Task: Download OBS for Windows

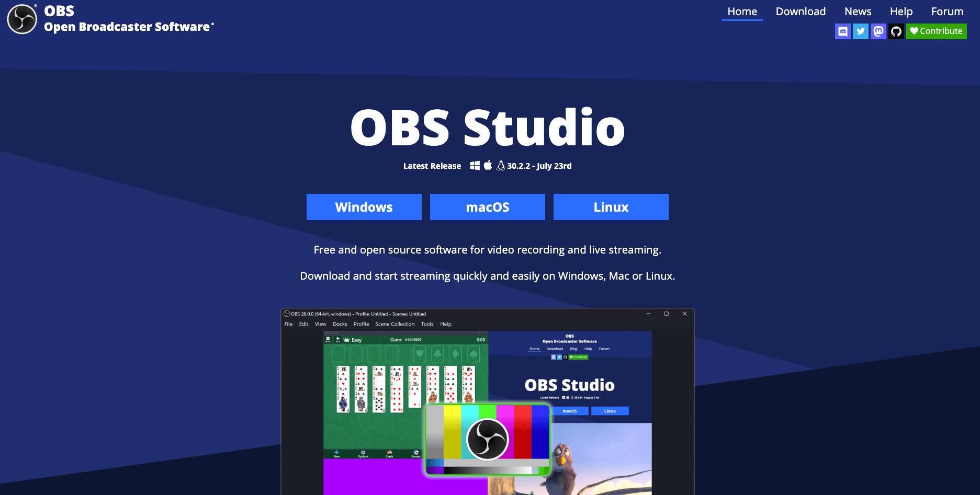Action: point(364,207)
